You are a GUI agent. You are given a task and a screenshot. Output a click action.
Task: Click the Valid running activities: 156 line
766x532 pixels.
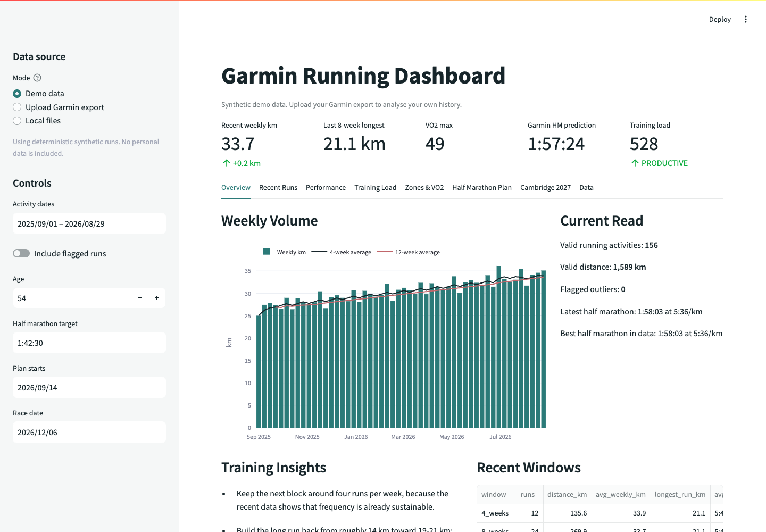[609, 245]
